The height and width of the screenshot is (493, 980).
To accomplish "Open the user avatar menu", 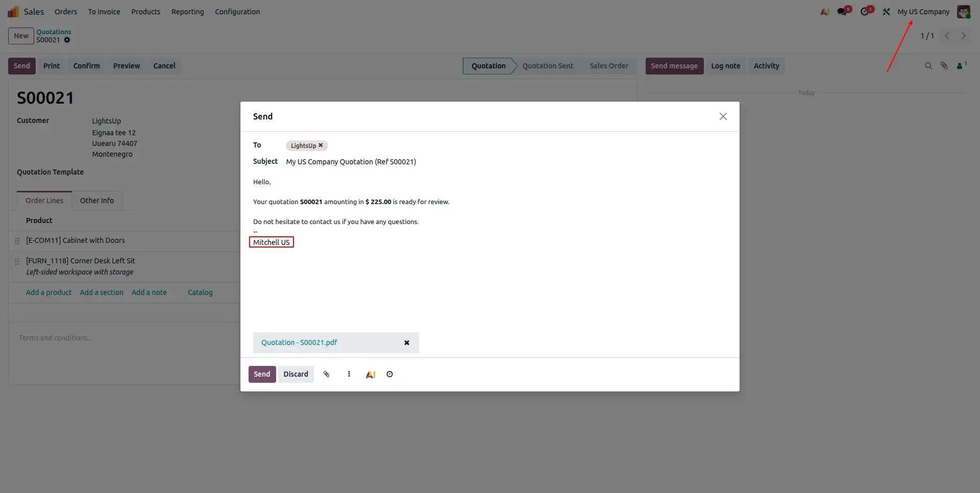I will [x=964, y=12].
